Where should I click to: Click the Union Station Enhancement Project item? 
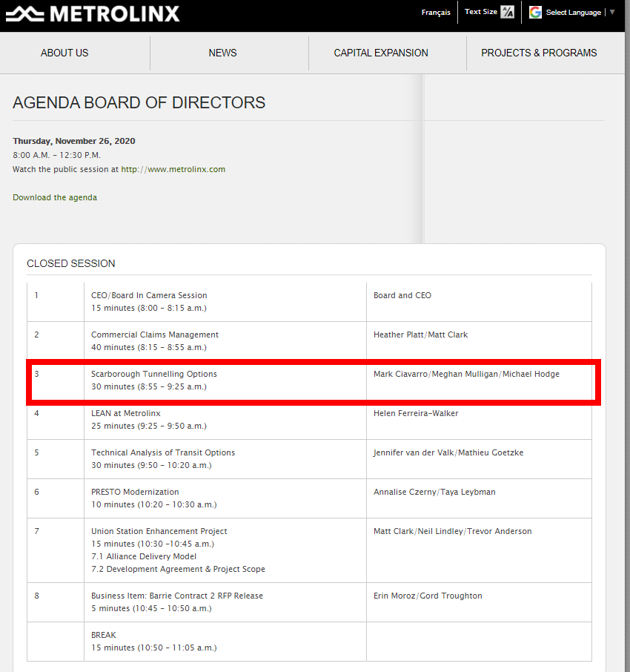tap(159, 531)
